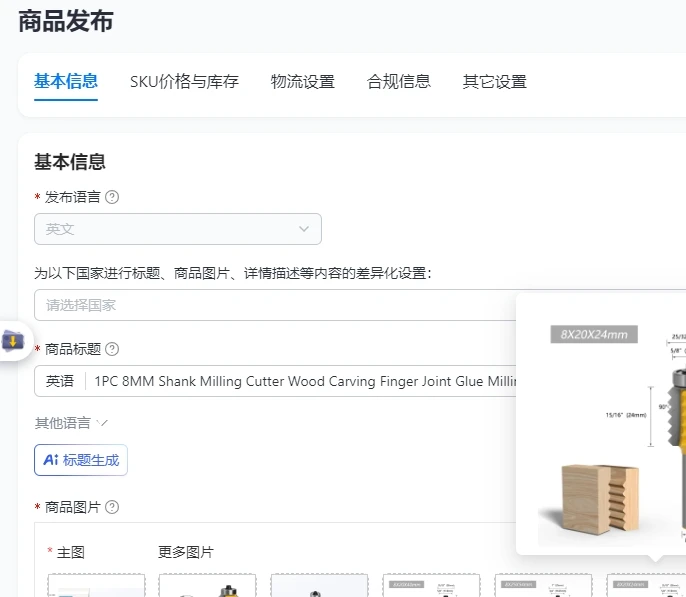
Task: Expand the 其他语言 section
Action: 71,423
